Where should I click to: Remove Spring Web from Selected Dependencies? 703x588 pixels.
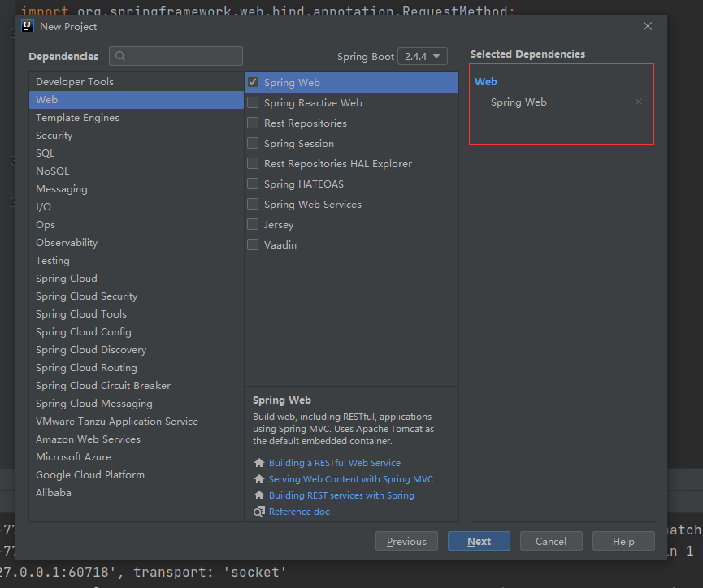point(639,102)
